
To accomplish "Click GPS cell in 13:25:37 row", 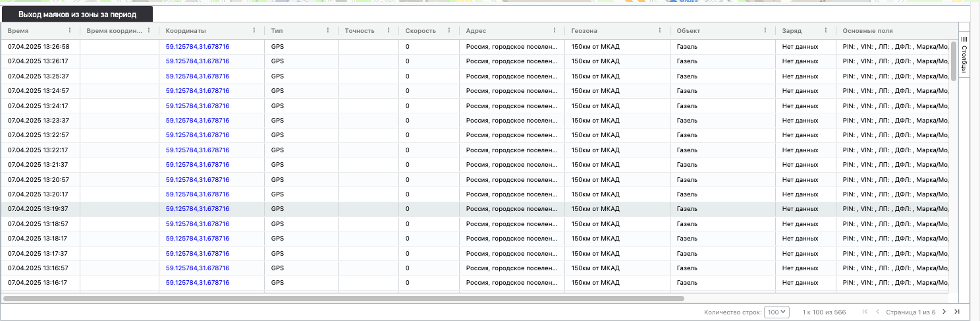I will tap(301, 76).
